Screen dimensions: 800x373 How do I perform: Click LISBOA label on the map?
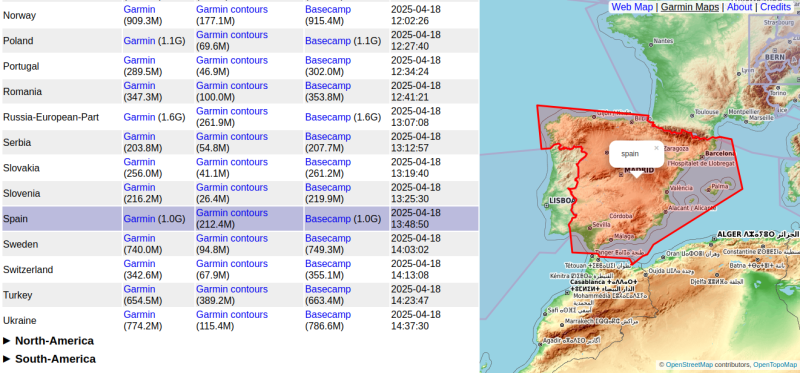click(x=562, y=201)
